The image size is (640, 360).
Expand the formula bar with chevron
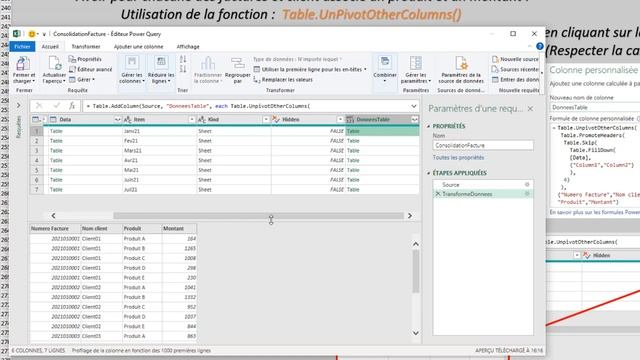coord(414,106)
